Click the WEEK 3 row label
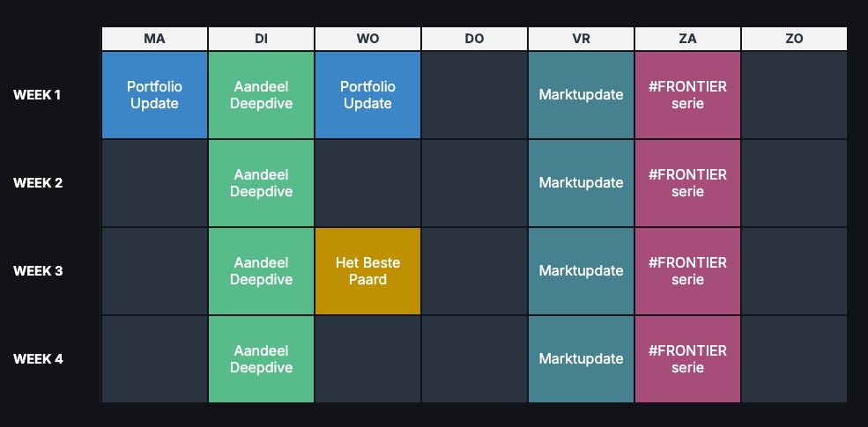The width and height of the screenshot is (868, 427). pyautogui.click(x=38, y=271)
